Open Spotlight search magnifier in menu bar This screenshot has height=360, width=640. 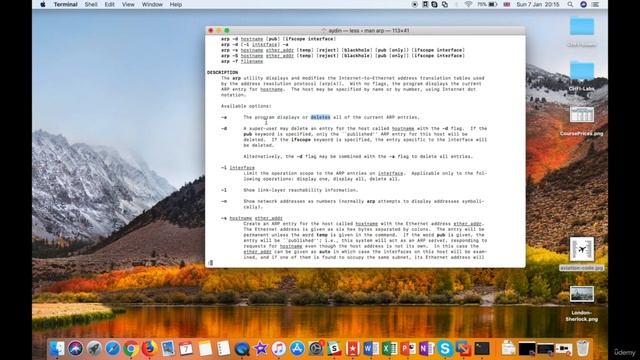(x=570, y=4)
